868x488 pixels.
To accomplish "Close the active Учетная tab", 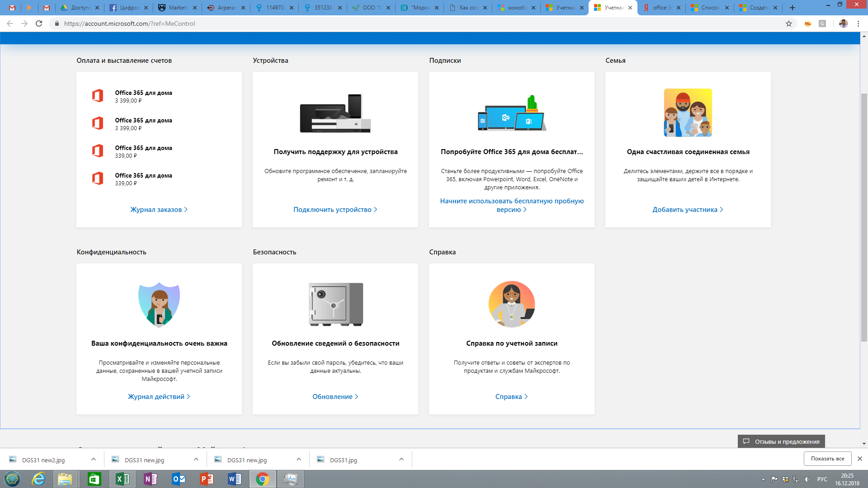I will pos(630,8).
